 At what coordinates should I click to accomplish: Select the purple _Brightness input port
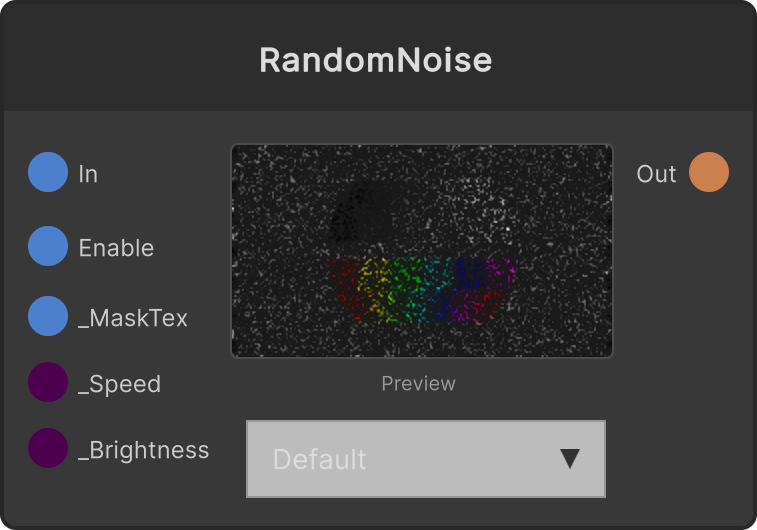pyautogui.click(x=48, y=448)
